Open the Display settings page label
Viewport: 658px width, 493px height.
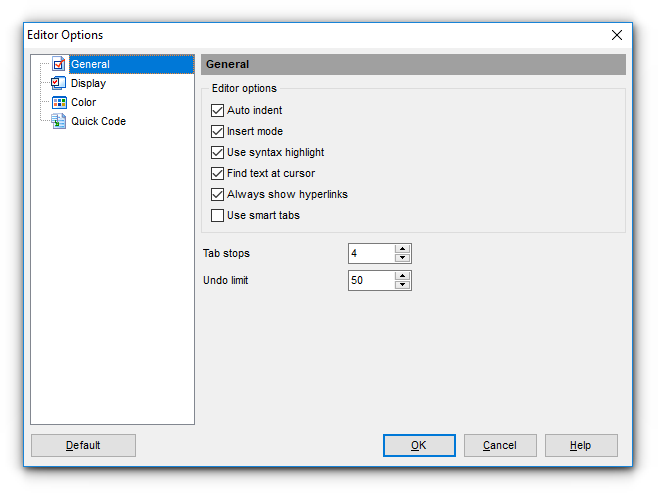pyautogui.click(x=88, y=84)
